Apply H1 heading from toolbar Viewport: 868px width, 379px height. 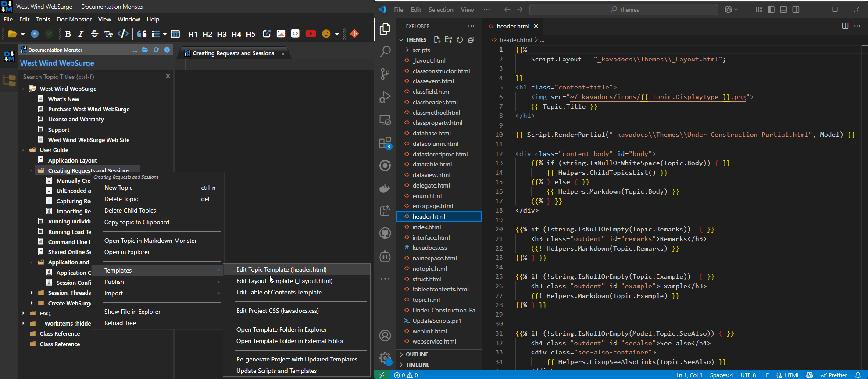pyautogui.click(x=193, y=34)
